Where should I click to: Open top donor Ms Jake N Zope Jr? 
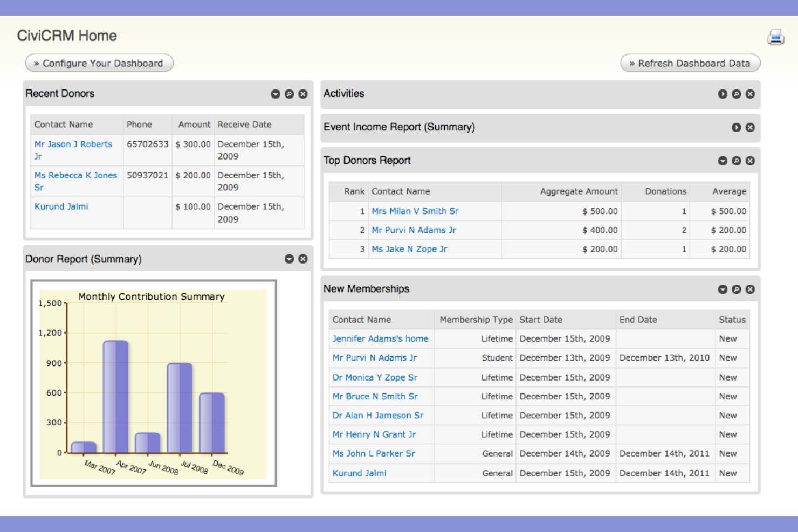coord(409,249)
